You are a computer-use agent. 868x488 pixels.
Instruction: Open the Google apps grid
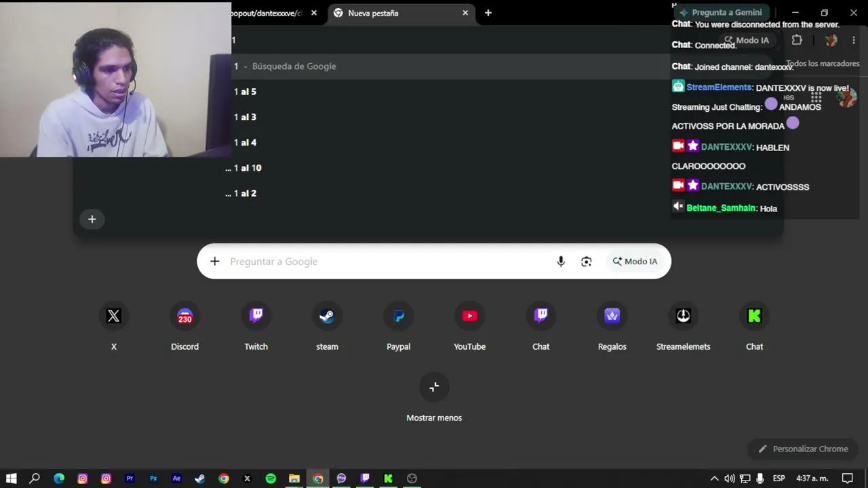(x=816, y=98)
